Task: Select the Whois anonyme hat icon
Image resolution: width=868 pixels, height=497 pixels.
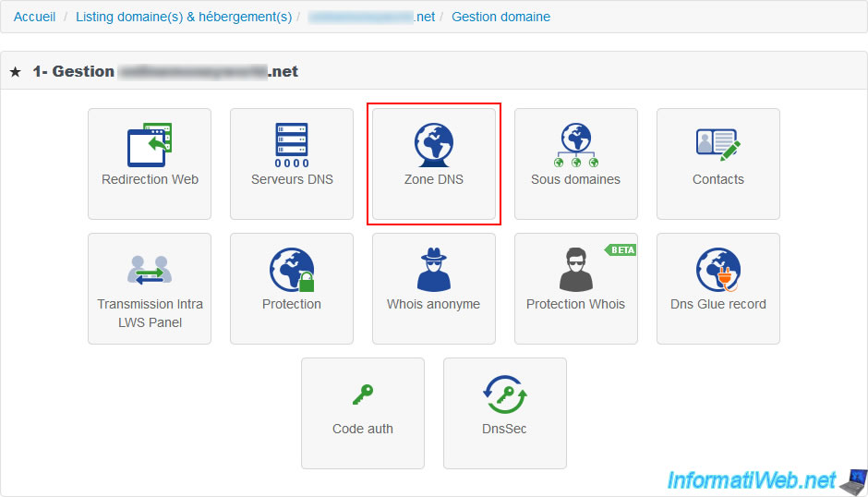Action: (x=434, y=270)
